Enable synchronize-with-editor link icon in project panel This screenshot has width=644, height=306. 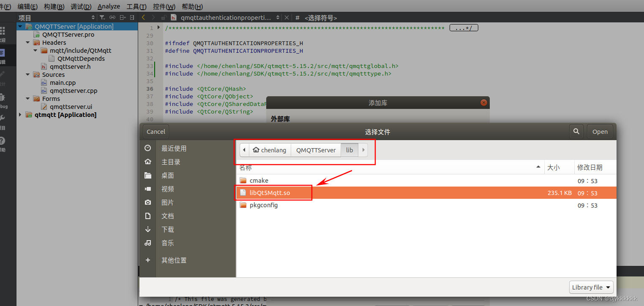coord(112,17)
